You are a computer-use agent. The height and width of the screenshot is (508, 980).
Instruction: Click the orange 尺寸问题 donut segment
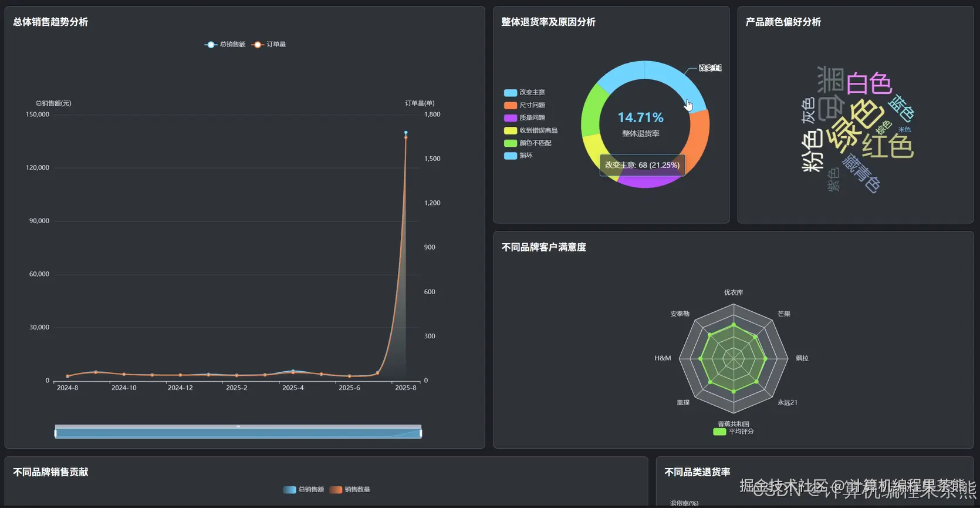(698, 139)
